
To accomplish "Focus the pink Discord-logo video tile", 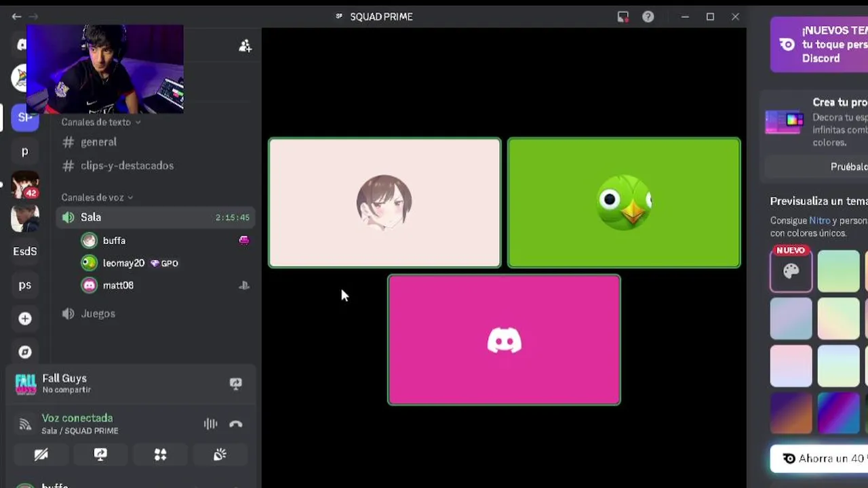I will pyautogui.click(x=504, y=340).
